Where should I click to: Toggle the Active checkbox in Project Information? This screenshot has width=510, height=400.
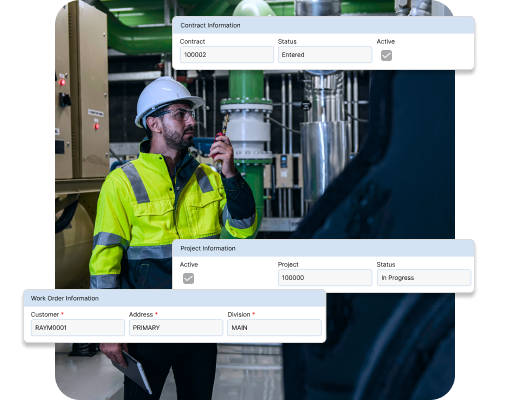tap(188, 278)
